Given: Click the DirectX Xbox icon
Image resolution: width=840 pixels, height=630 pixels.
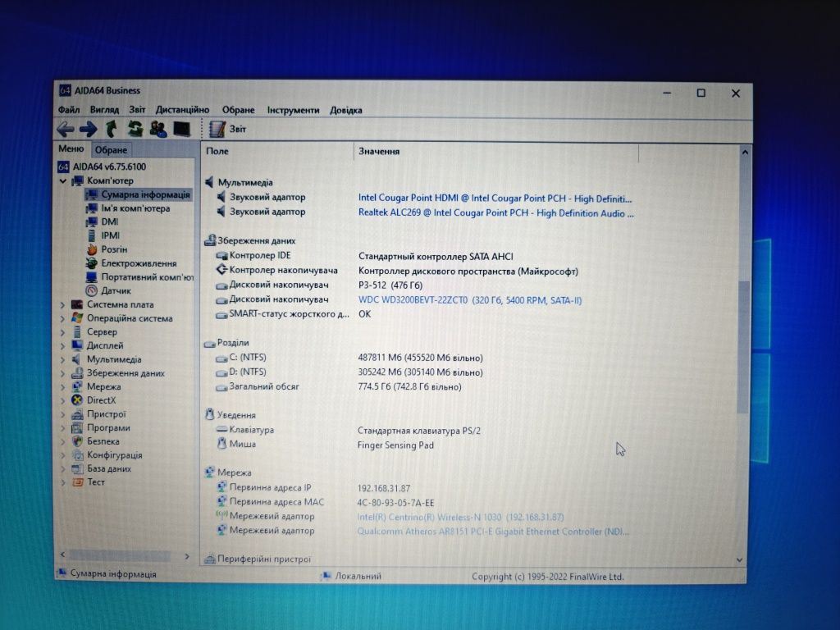Looking at the screenshot, I should pos(77,400).
